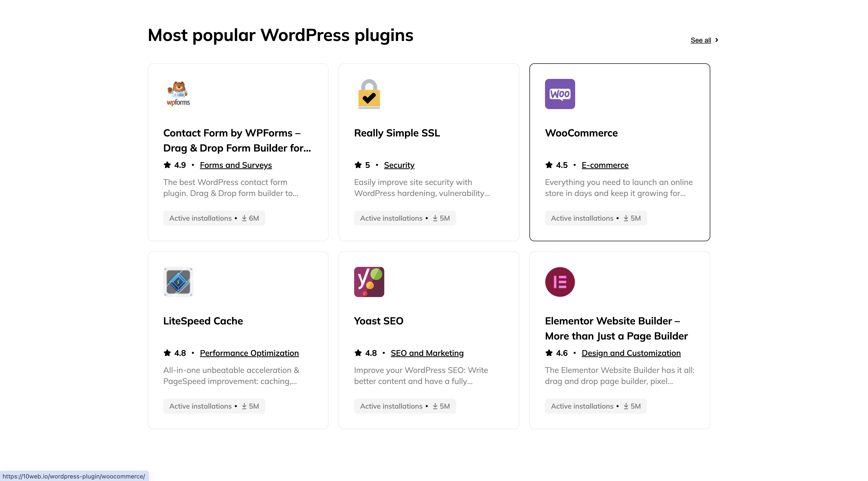Viewport: 868px width, 481px height.
Task: Click the purple Woo logo icon
Action: 560,94
